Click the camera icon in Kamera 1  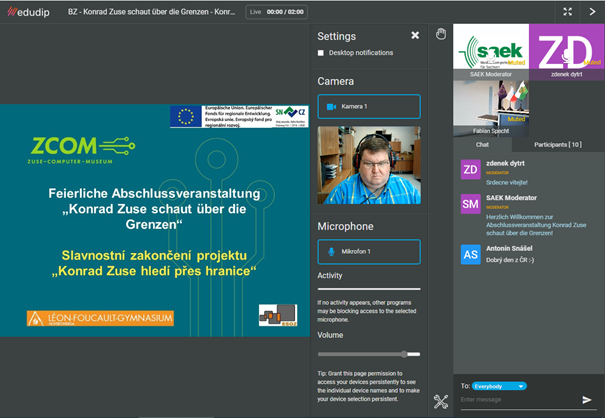coord(331,107)
